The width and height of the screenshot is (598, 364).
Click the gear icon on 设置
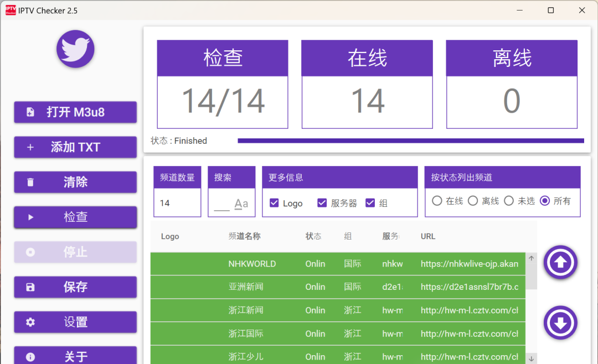(x=30, y=322)
